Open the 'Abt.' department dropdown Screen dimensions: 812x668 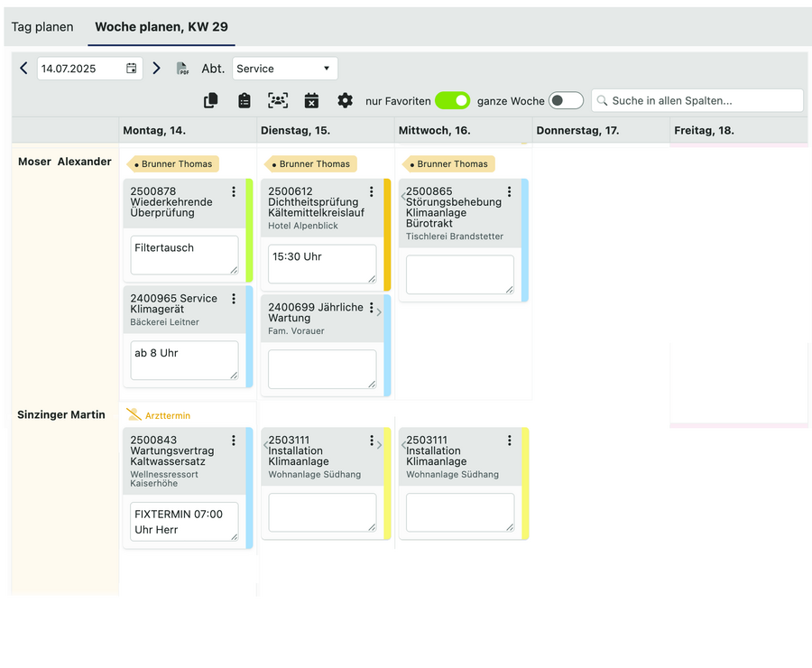tap(284, 68)
